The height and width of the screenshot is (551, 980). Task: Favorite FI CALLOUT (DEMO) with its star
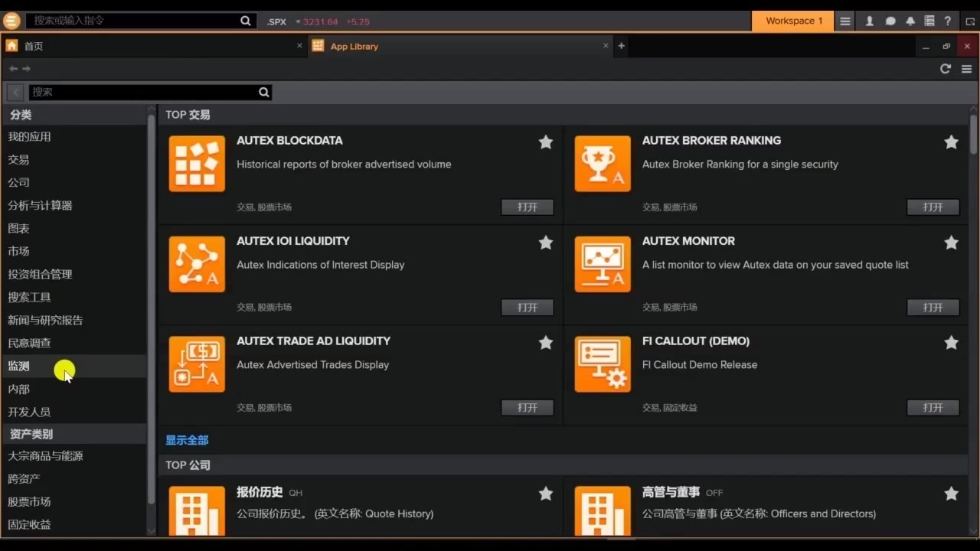(951, 342)
